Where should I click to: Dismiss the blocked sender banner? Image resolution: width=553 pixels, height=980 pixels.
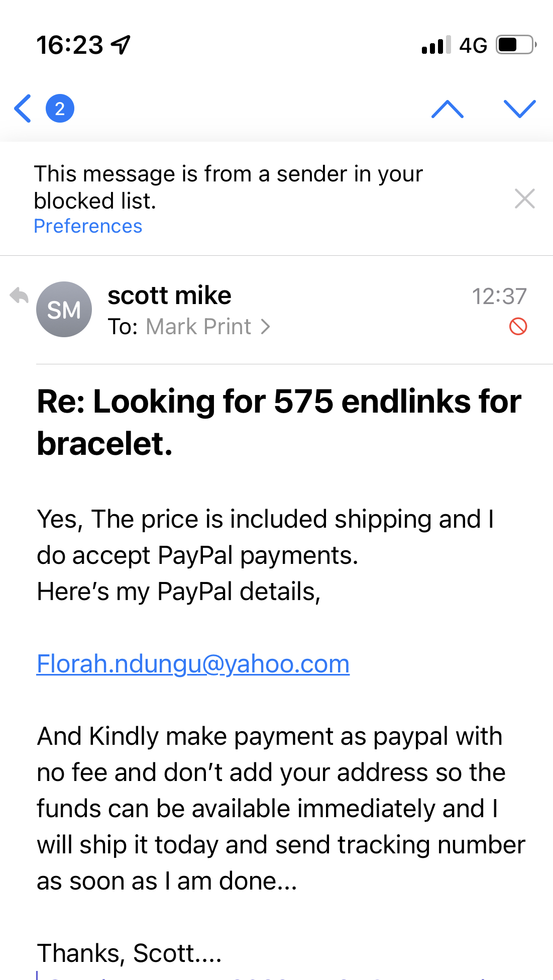coord(524,199)
